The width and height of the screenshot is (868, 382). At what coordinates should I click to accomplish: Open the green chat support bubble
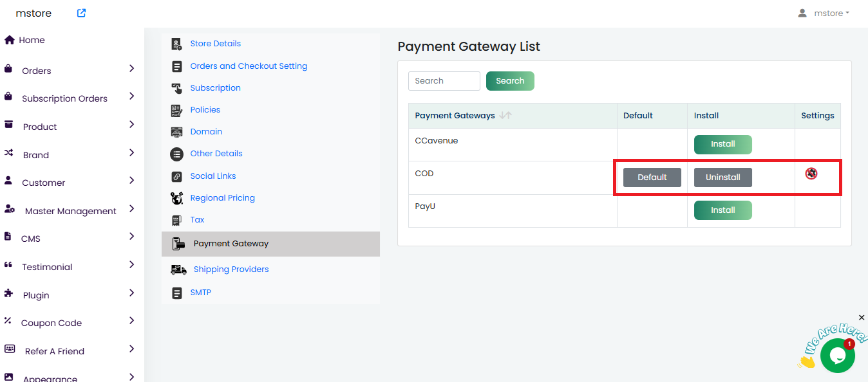pyautogui.click(x=837, y=355)
